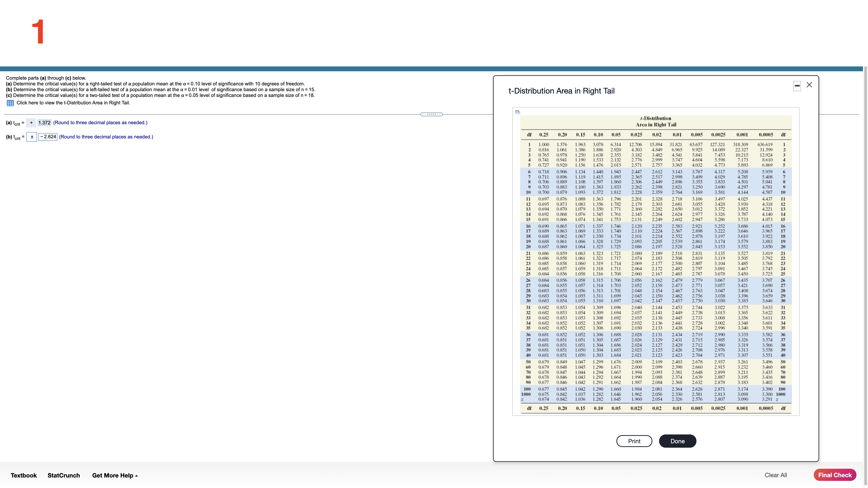Minimize the t-Distribution dialog with the dash icon
The height and width of the screenshot is (488, 868).
click(797, 86)
